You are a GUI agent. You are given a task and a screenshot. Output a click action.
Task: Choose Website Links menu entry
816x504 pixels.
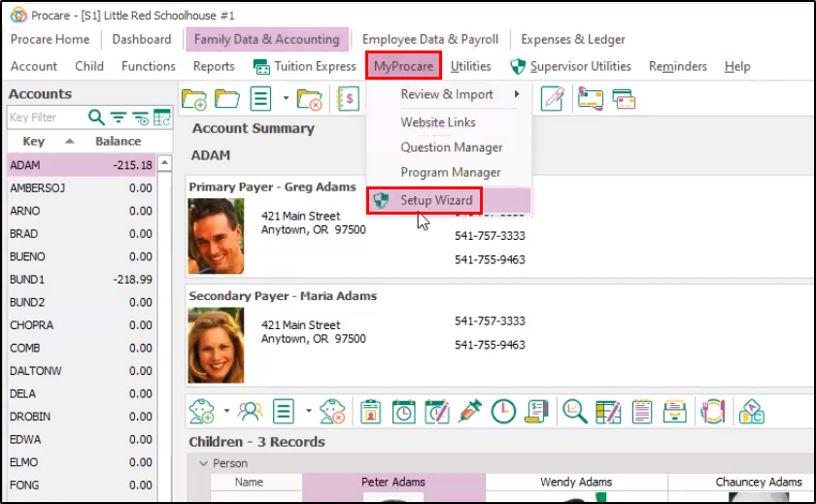click(x=438, y=122)
